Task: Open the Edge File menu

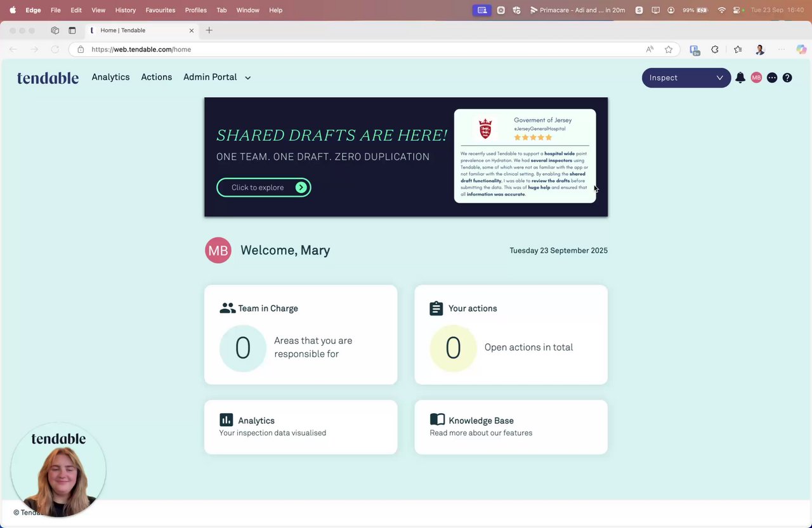Action: (x=56, y=10)
